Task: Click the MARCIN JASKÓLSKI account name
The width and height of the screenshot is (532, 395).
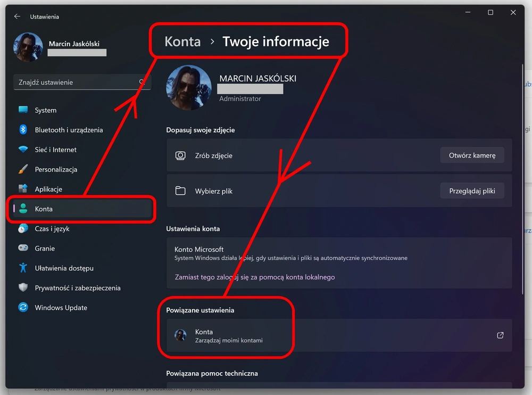Action: 257,78
